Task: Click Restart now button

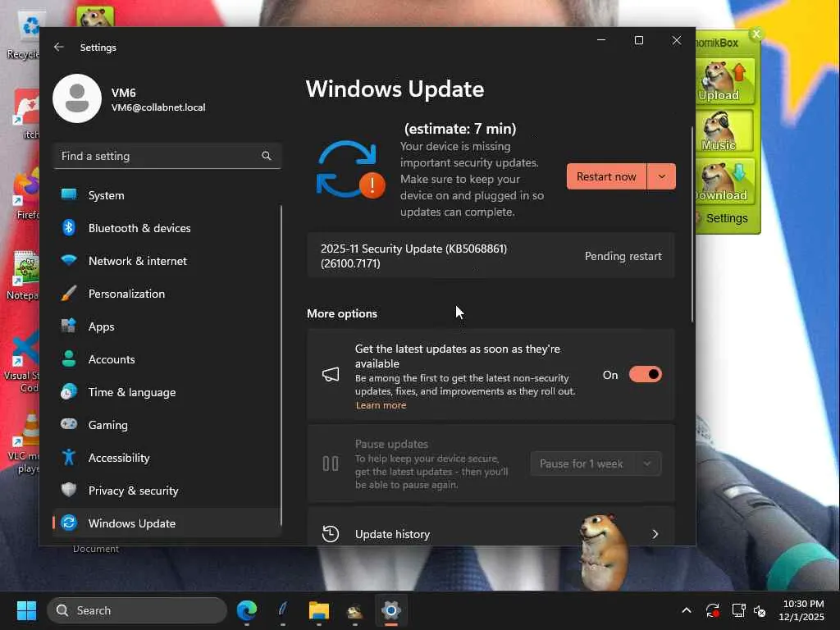Action: 606,177
